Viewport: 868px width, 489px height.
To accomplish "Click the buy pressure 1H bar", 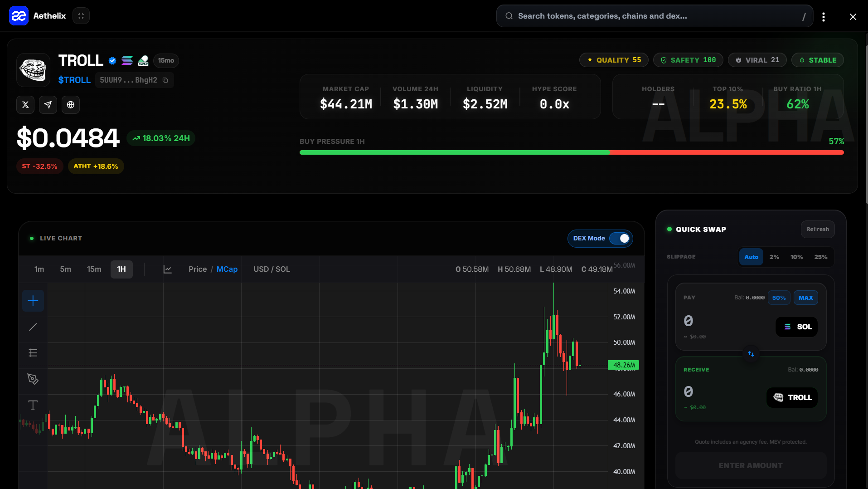I will point(572,152).
